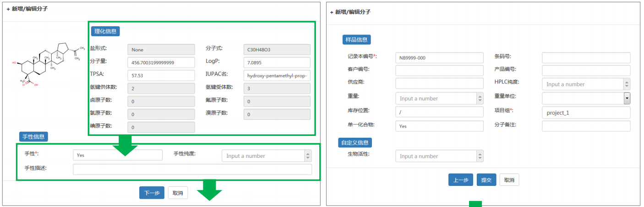
Task: Click 取消 button in left dialog
Action: [178, 193]
